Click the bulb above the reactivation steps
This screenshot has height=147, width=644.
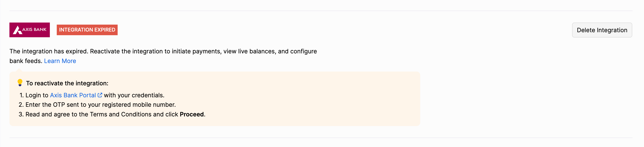(x=20, y=83)
